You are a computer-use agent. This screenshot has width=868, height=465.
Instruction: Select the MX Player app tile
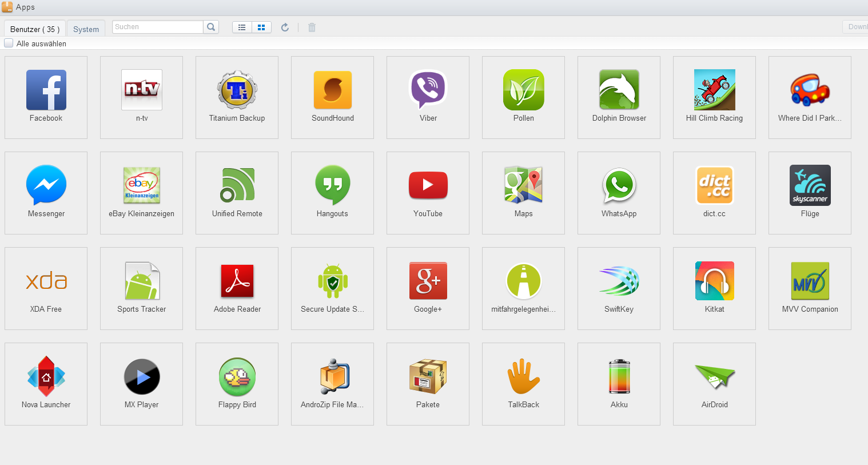[141, 384]
